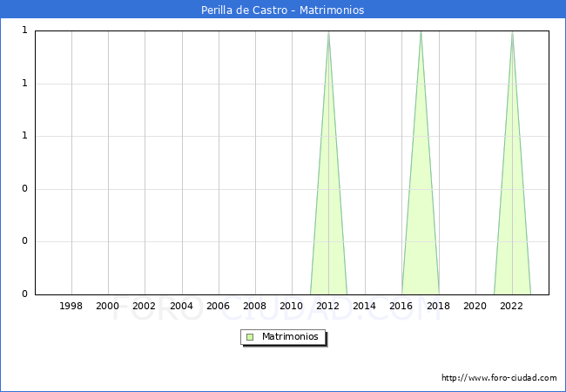Click the 2008 x-axis label
Viewport: 566px width, 392px height.
(x=255, y=307)
